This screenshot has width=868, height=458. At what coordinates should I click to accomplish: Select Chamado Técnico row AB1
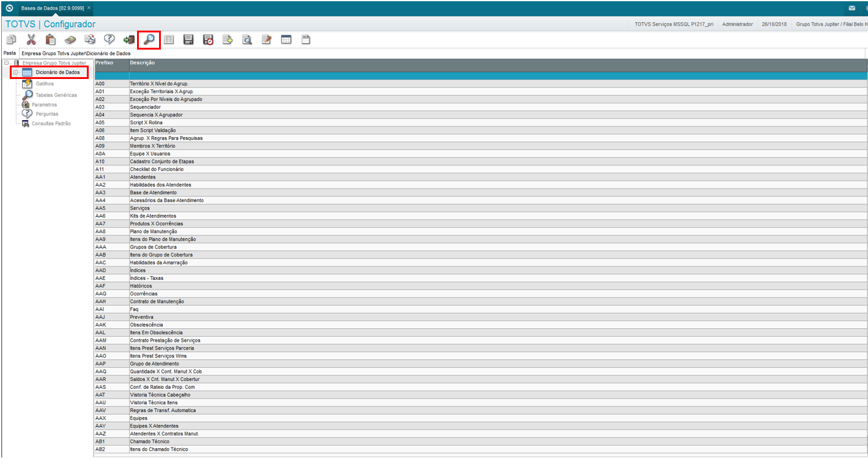[481, 441]
